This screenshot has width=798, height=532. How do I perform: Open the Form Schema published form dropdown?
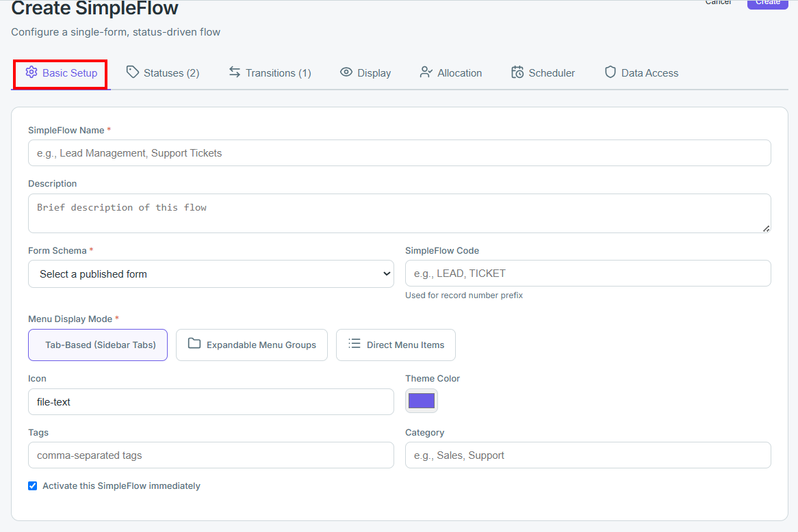(x=211, y=274)
